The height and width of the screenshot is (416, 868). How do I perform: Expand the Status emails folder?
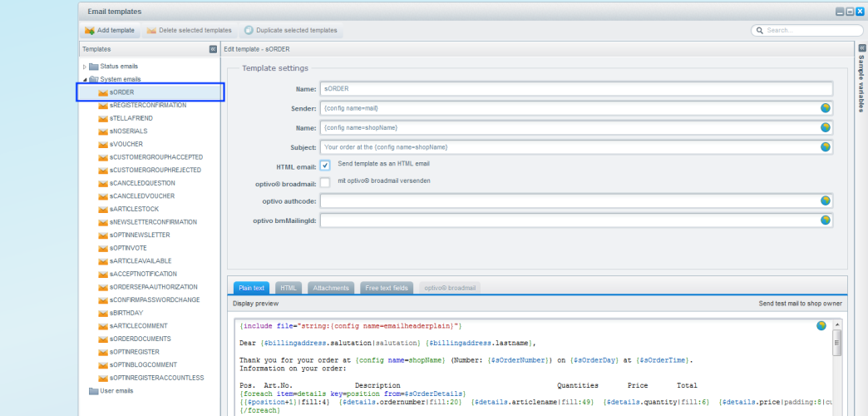pyautogui.click(x=85, y=67)
